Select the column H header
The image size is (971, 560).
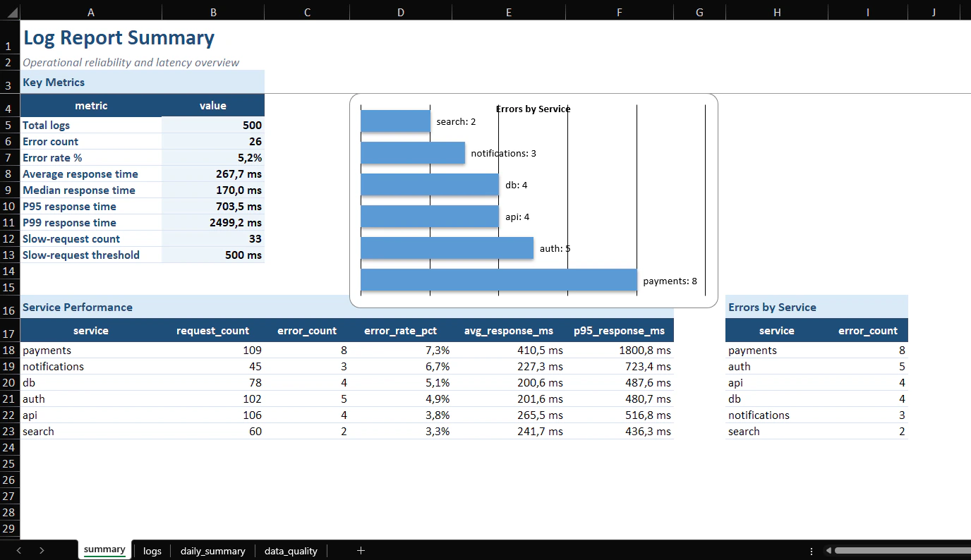tap(777, 13)
